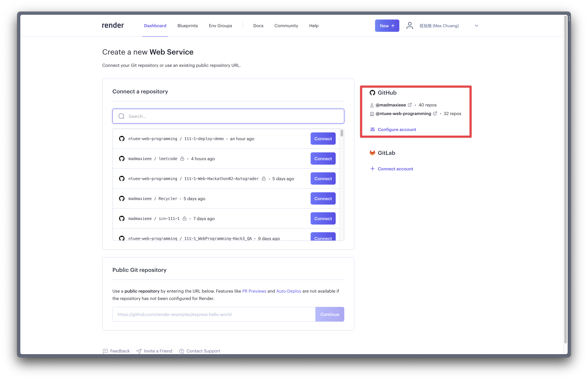
Task: Click the GitHub icon in repository list
Action: [x=122, y=139]
